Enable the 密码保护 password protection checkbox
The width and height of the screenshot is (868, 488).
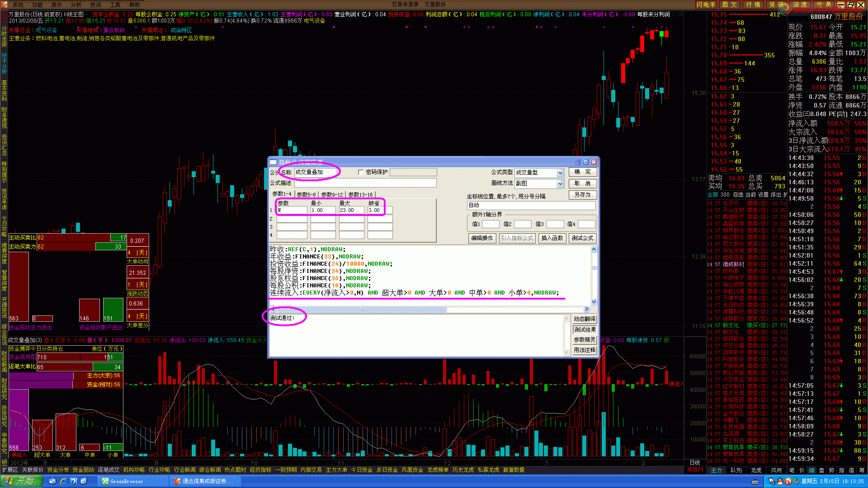(x=361, y=172)
